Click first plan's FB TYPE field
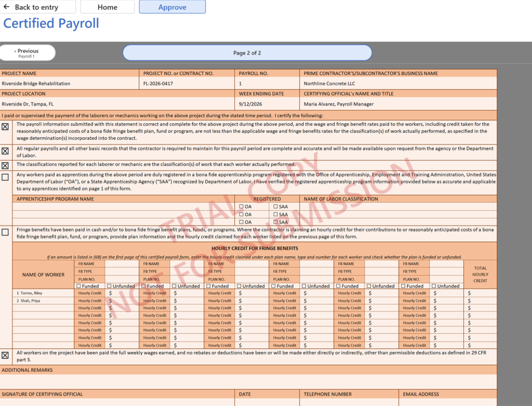The height and width of the screenshot is (406, 532). [122, 271]
